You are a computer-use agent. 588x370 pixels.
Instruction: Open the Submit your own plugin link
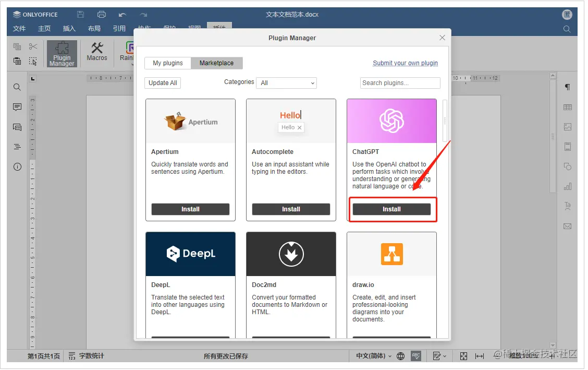click(x=405, y=63)
